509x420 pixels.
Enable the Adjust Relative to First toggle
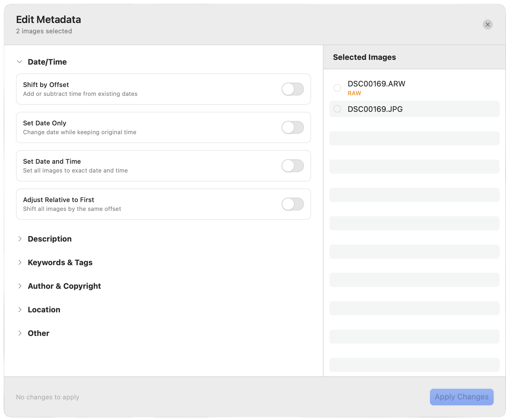coord(293,204)
